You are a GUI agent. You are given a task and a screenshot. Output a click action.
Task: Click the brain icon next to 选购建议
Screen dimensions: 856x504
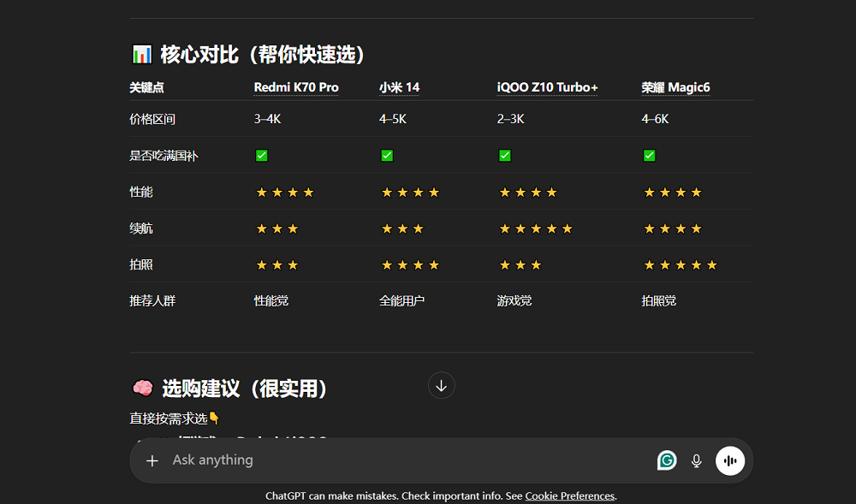(x=143, y=388)
